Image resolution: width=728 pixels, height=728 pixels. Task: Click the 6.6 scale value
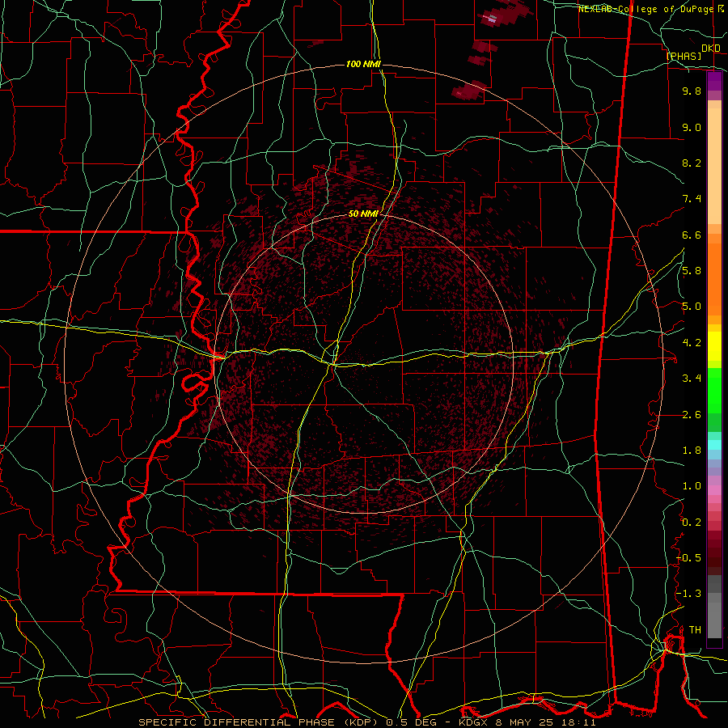pos(692,235)
